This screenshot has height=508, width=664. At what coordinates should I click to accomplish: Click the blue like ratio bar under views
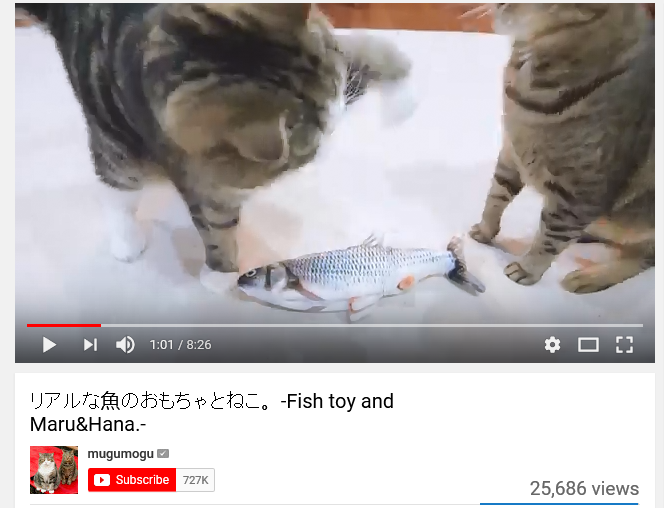559,504
